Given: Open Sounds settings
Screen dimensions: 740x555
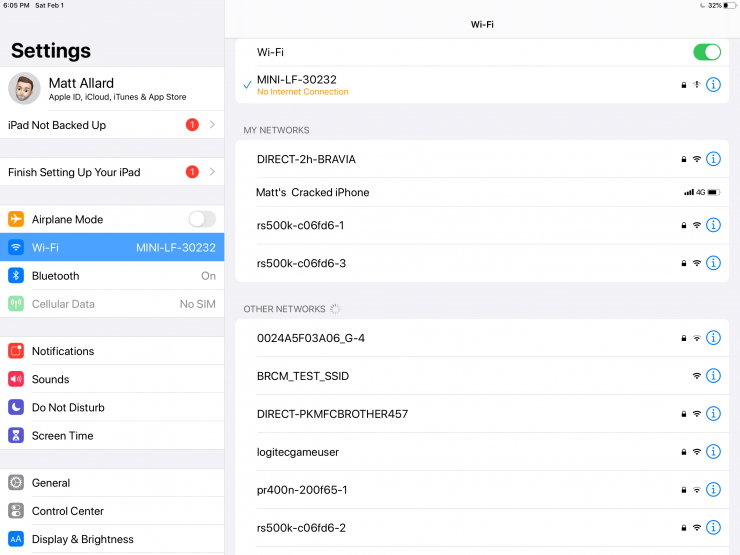Looking at the screenshot, I should (x=50, y=380).
